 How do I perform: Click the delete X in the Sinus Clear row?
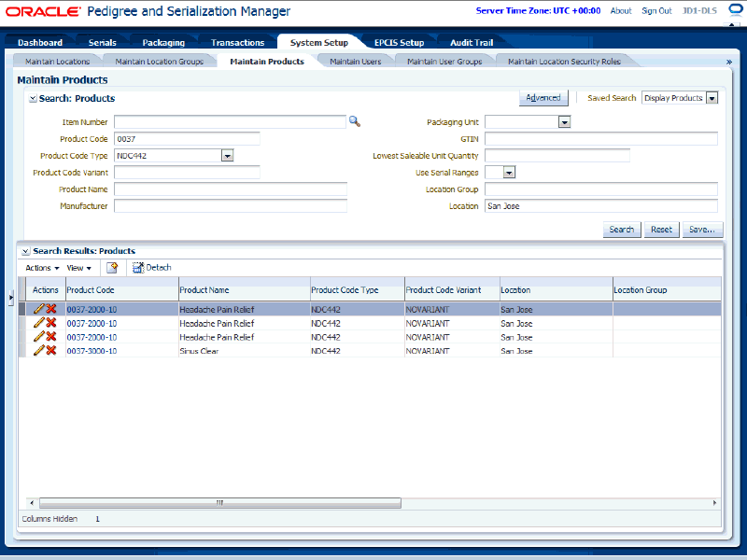[x=51, y=351]
